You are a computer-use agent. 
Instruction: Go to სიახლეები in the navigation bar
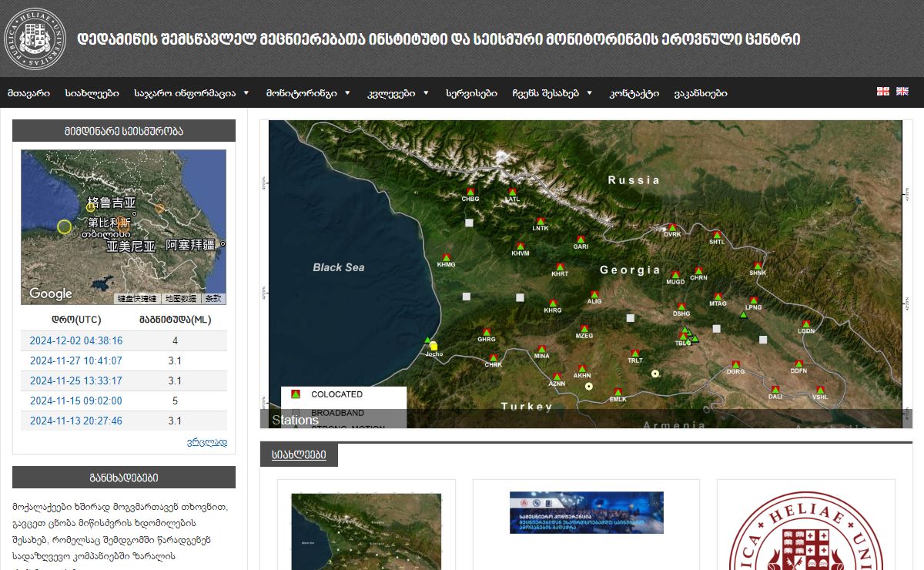point(92,93)
